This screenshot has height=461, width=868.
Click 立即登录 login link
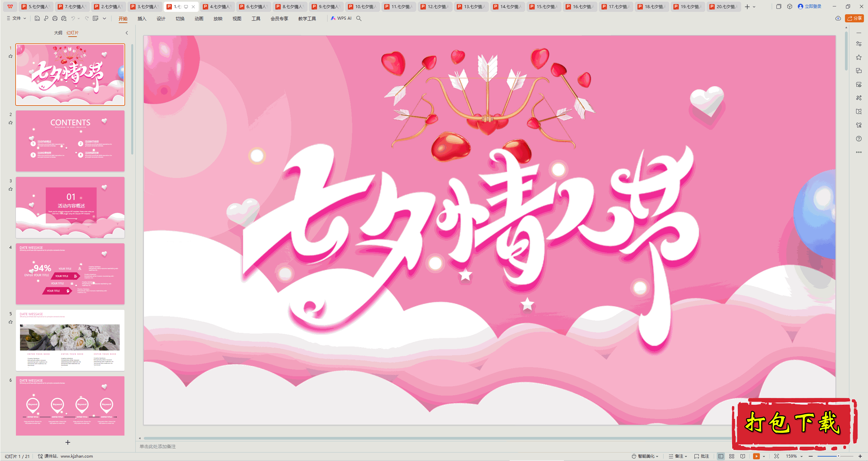pyautogui.click(x=809, y=6)
